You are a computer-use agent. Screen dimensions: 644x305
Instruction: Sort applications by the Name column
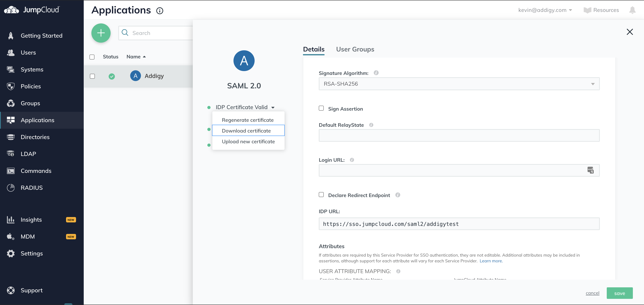(x=136, y=57)
